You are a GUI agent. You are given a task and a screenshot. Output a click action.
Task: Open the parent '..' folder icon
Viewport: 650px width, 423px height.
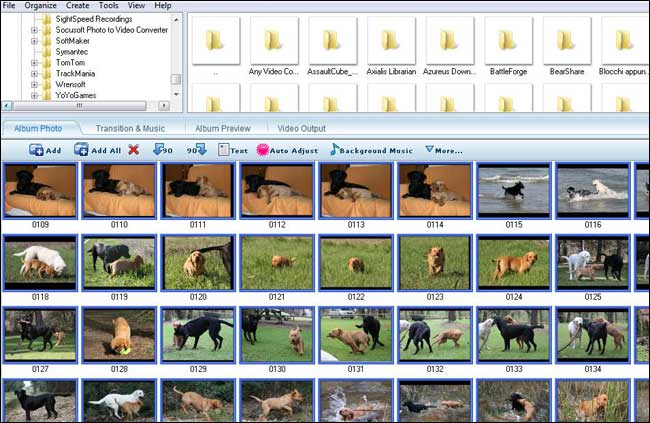click(216, 41)
